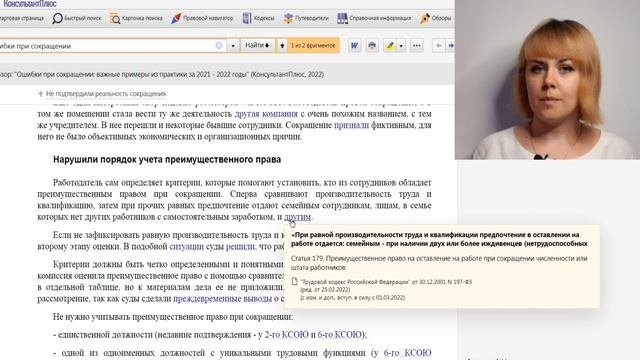
Task: Click the КонсультантПлюс logo
Action: [29, 4]
